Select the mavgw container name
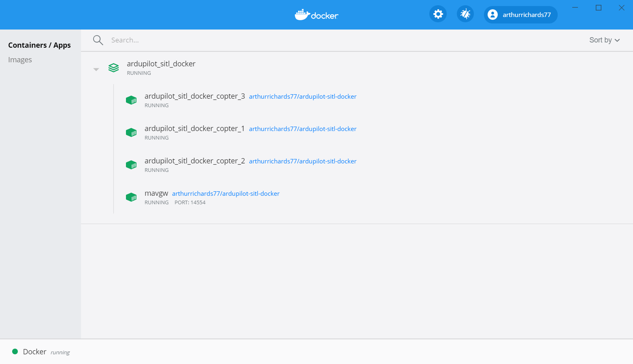 pyautogui.click(x=156, y=193)
